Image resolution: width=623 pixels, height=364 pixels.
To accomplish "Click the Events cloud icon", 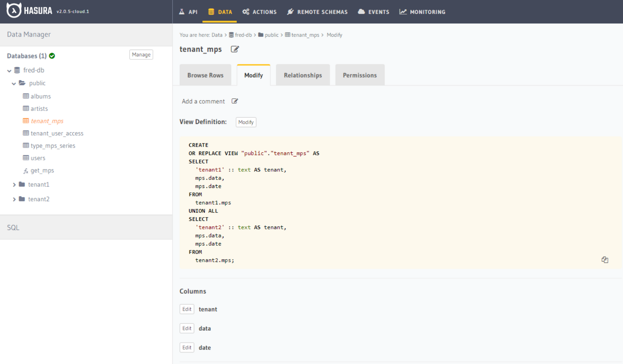I will [x=361, y=12].
